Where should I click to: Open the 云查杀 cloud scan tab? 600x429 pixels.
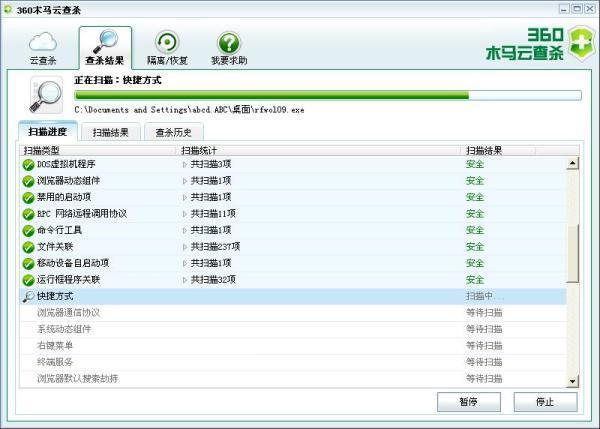[x=43, y=48]
